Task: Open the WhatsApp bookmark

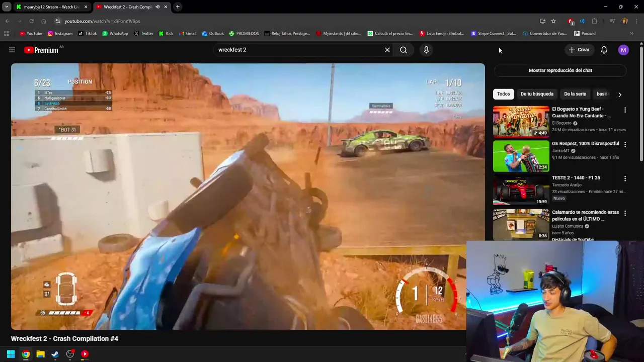Action: pyautogui.click(x=115, y=34)
